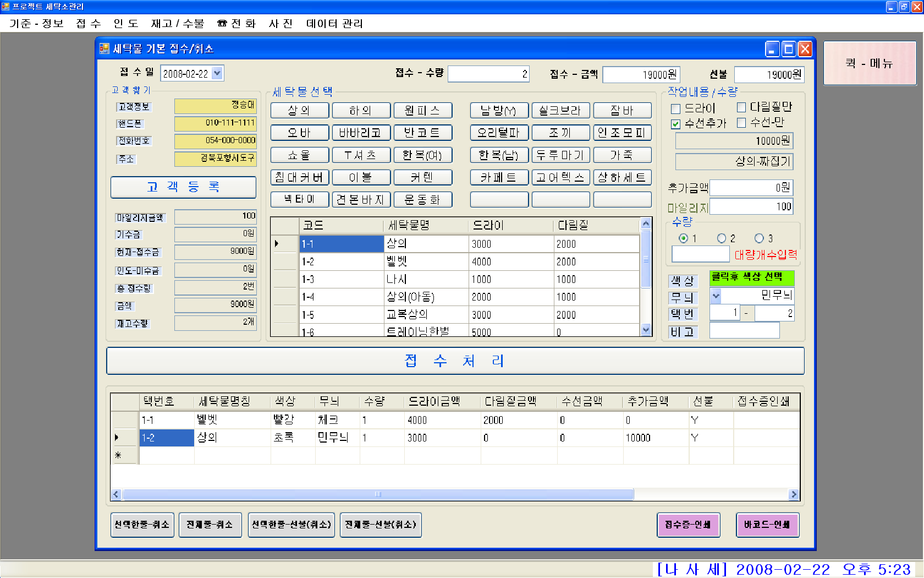This screenshot has height=578, width=924.
Task: Click the 바코드-인쇄 button
Action: [768, 525]
